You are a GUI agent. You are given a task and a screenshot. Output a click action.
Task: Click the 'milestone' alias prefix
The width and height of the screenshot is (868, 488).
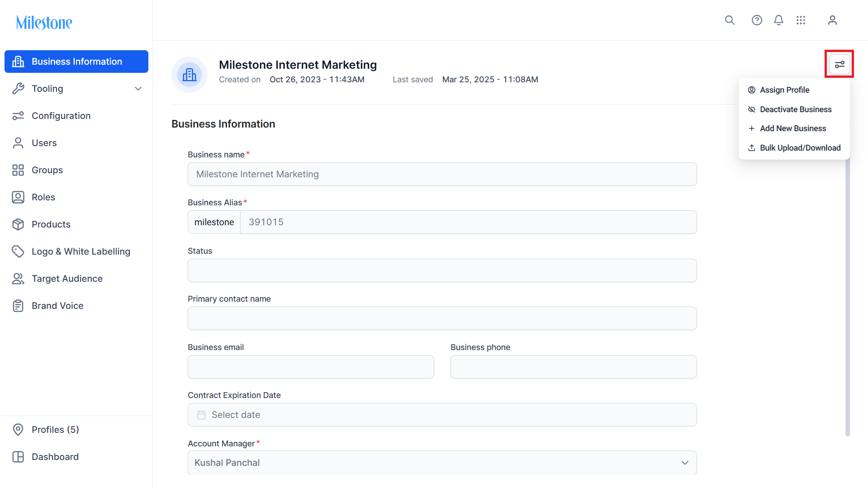(214, 222)
